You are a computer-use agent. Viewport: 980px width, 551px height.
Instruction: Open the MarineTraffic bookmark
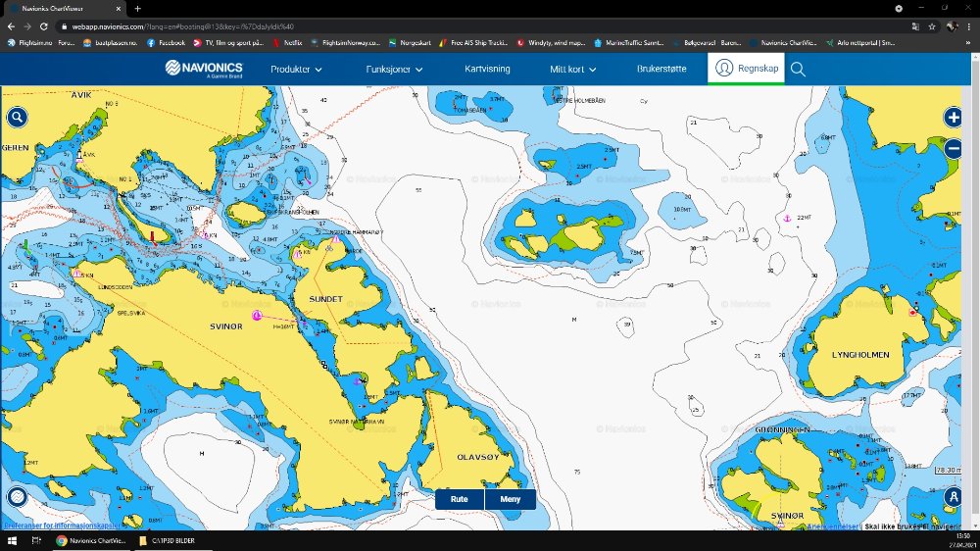[629, 42]
